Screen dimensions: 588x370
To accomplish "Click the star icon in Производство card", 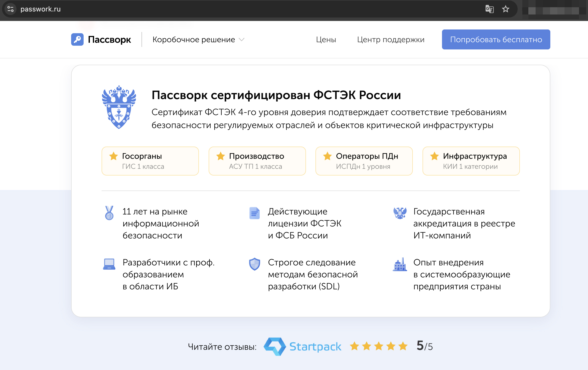I will click(x=221, y=156).
